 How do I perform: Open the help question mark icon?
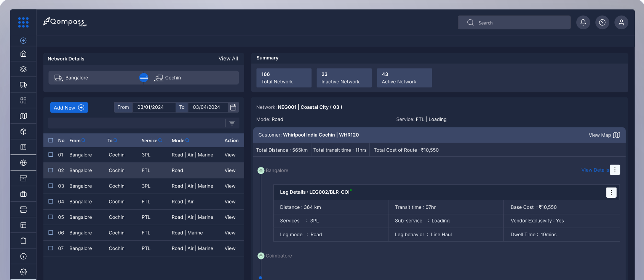click(602, 22)
